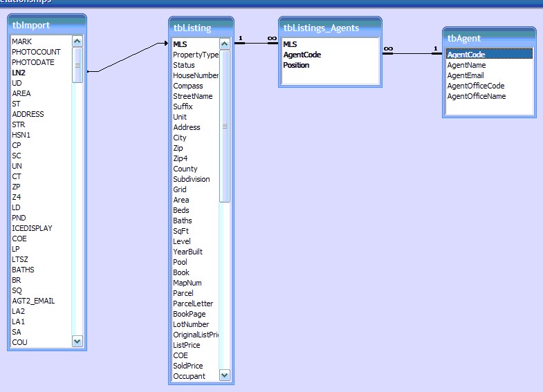Image resolution: width=543 pixels, height=392 pixels.
Task: Select MapNum field in tbListing
Action: click(x=187, y=283)
